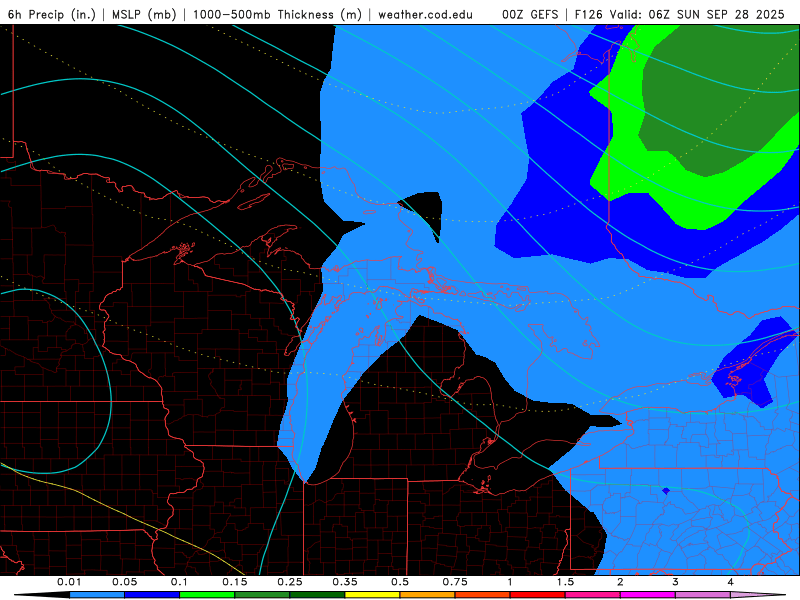
Task: Click the orange-red 0.75 legend swatch
Action: [x=483, y=595]
